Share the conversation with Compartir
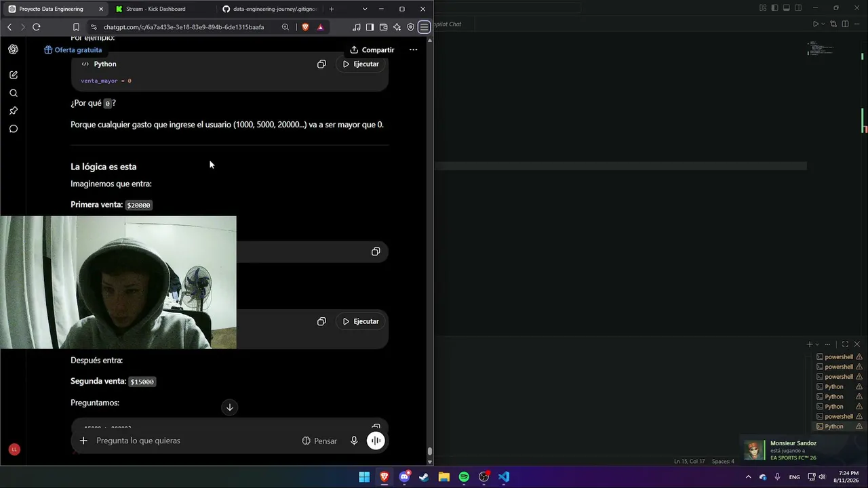868x488 pixels. pyautogui.click(x=372, y=49)
